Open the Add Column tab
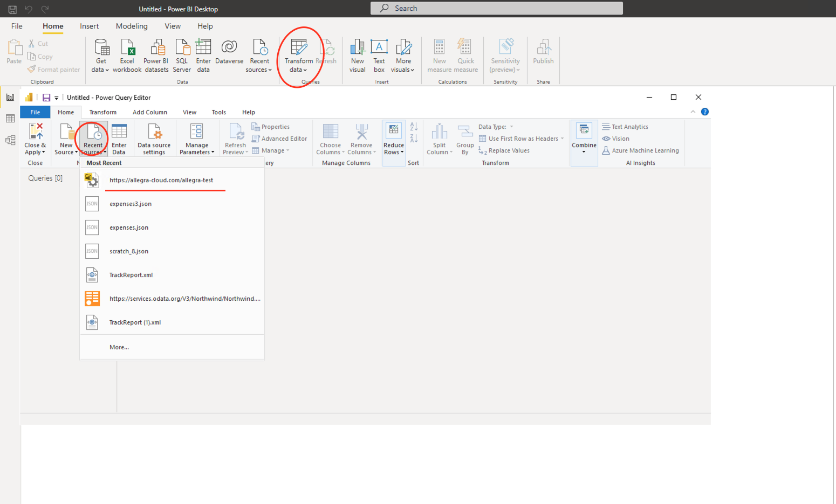The width and height of the screenshot is (836, 504). click(x=150, y=112)
